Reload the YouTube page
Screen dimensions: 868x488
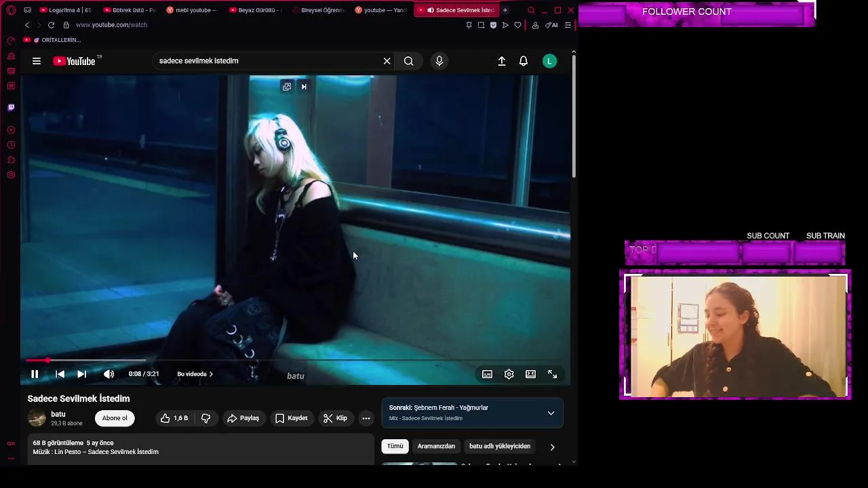[51, 25]
